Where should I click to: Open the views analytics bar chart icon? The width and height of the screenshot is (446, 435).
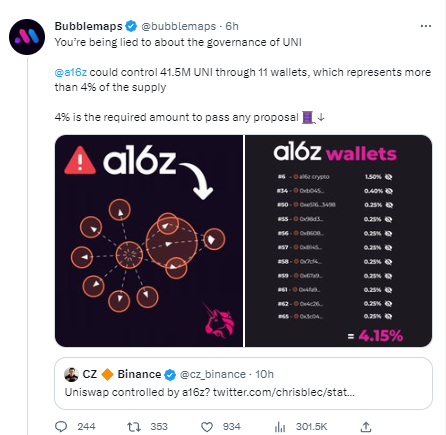point(280,427)
